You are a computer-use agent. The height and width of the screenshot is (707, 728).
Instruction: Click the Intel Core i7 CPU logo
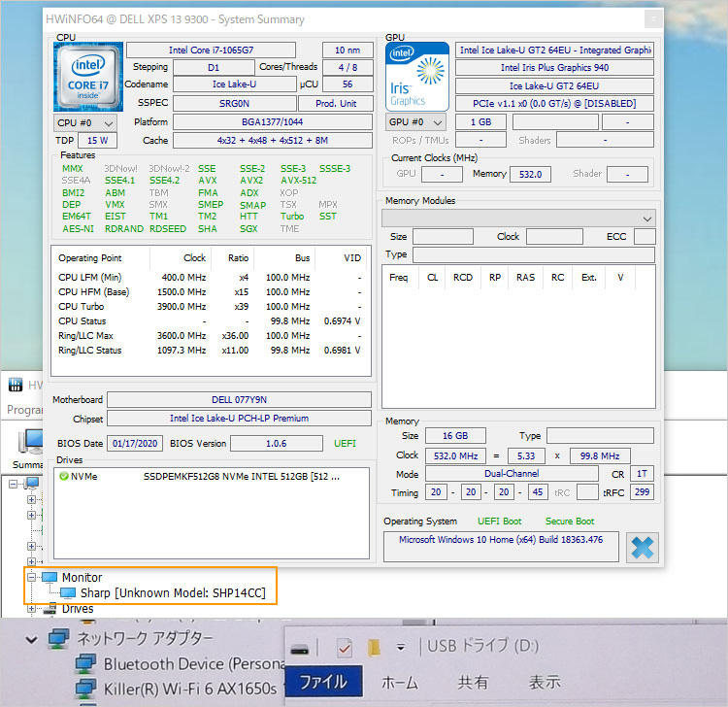click(88, 77)
